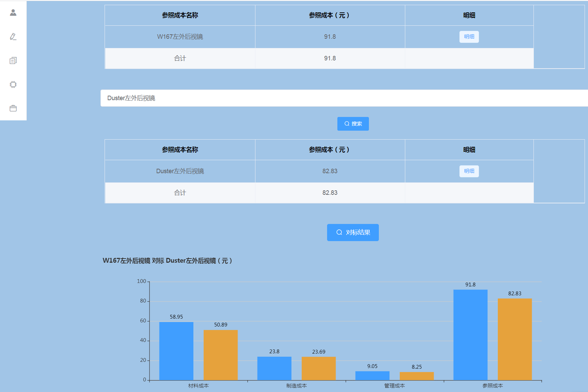Click the chart title W167左外后视镜 对标 Duster
Screen dimensions: 588x392
(x=167, y=261)
